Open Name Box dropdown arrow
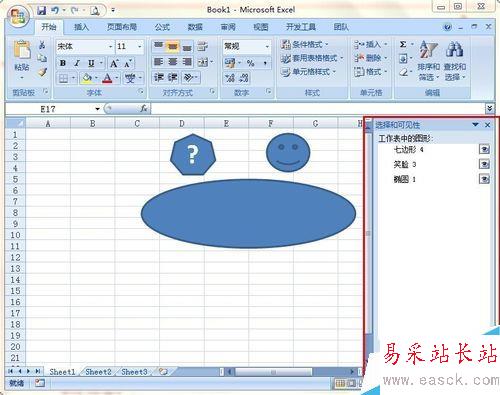This screenshot has height=395, width=500. [x=97, y=109]
